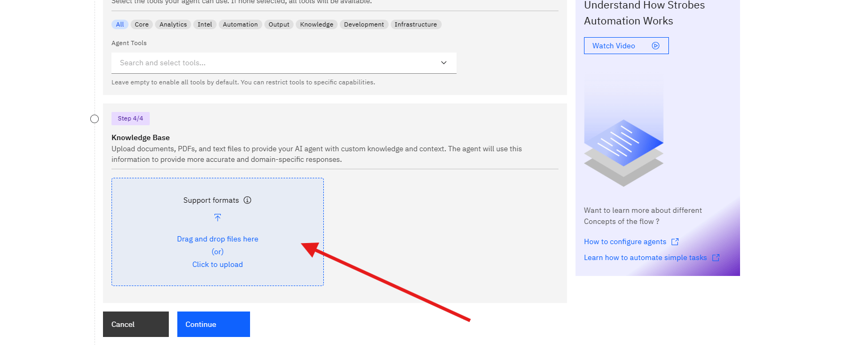Image resolution: width=868 pixels, height=346 pixels.
Task: Click the Step 4/4 badge
Action: tap(131, 118)
